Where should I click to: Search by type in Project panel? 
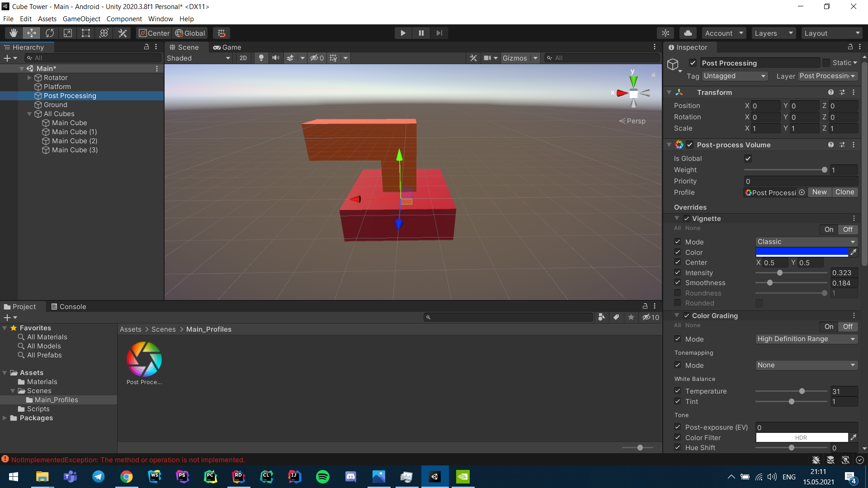[x=601, y=317]
